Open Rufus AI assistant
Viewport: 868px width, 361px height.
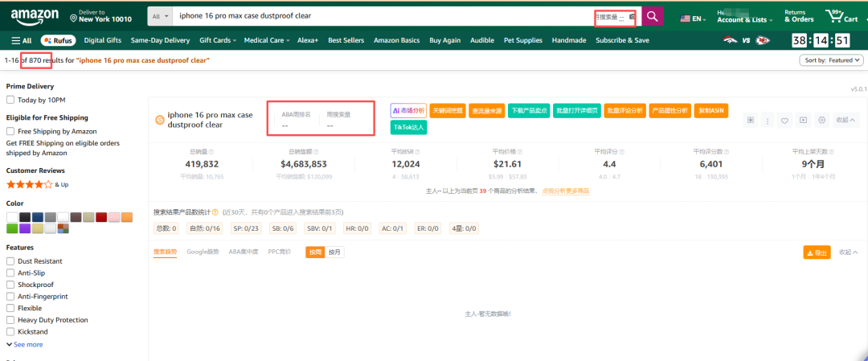[x=58, y=40]
